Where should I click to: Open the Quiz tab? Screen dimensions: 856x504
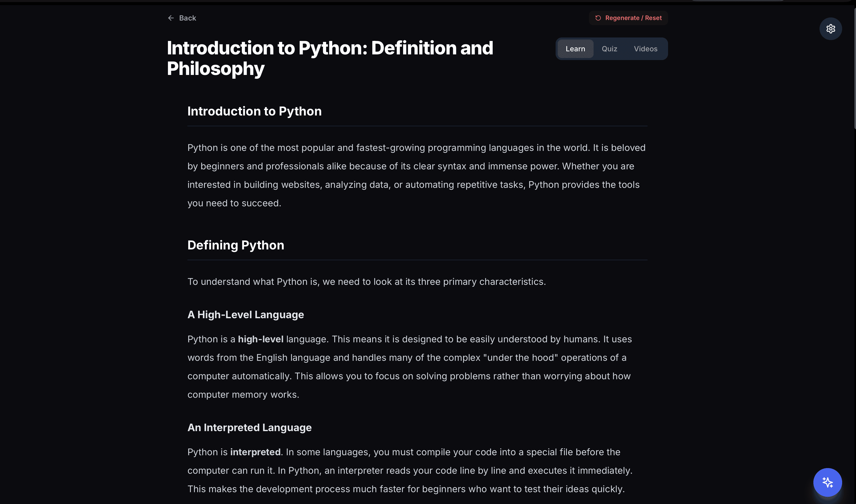click(609, 49)
